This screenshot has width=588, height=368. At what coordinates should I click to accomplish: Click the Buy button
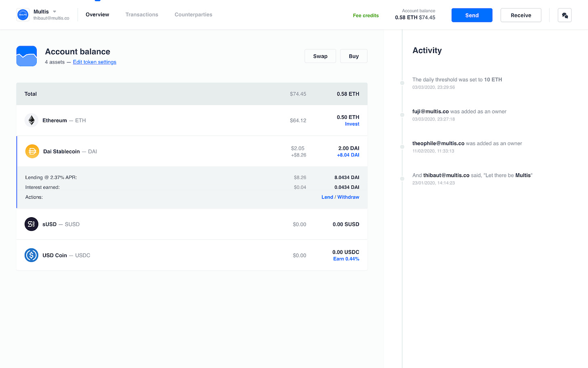tap(354, 56)
